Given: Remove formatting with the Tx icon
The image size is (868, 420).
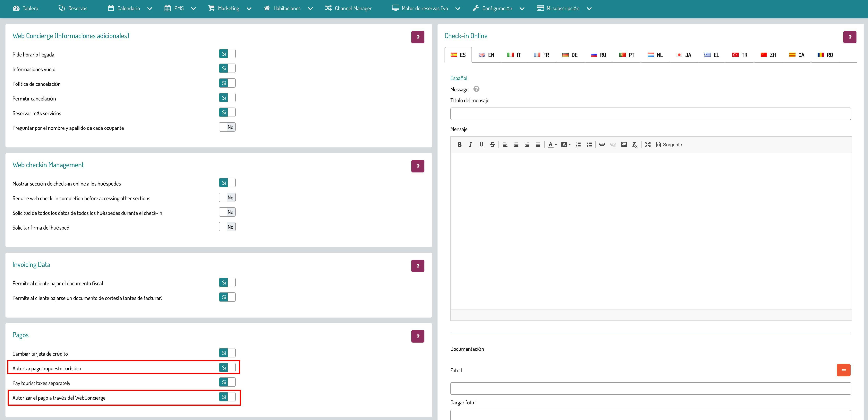Looking at the screenshot, I should click(x=634, y=145).
